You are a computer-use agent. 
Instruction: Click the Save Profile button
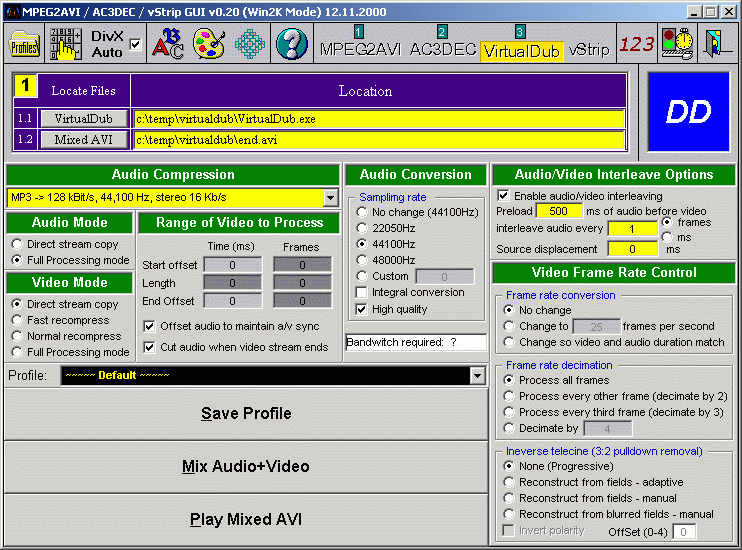click(x=246, y=414)
